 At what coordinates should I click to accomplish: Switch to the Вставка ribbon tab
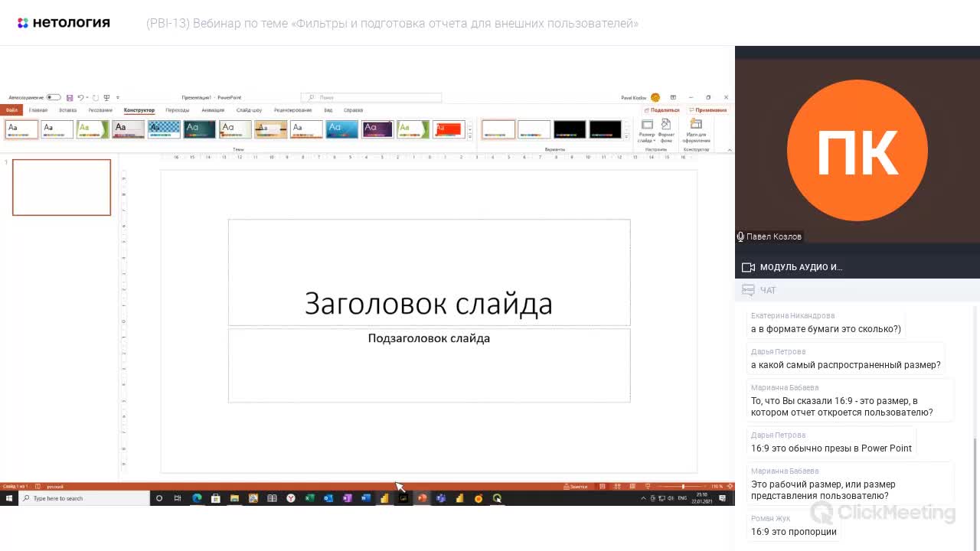[68, 110]
